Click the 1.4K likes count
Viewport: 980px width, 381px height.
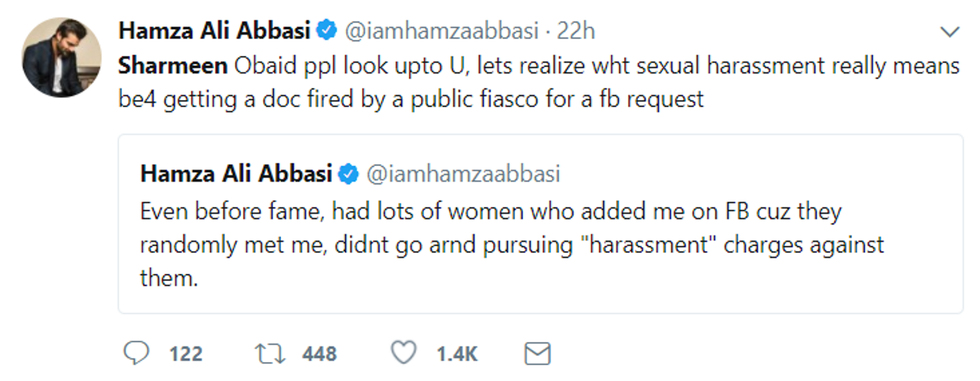coord(456,354)
